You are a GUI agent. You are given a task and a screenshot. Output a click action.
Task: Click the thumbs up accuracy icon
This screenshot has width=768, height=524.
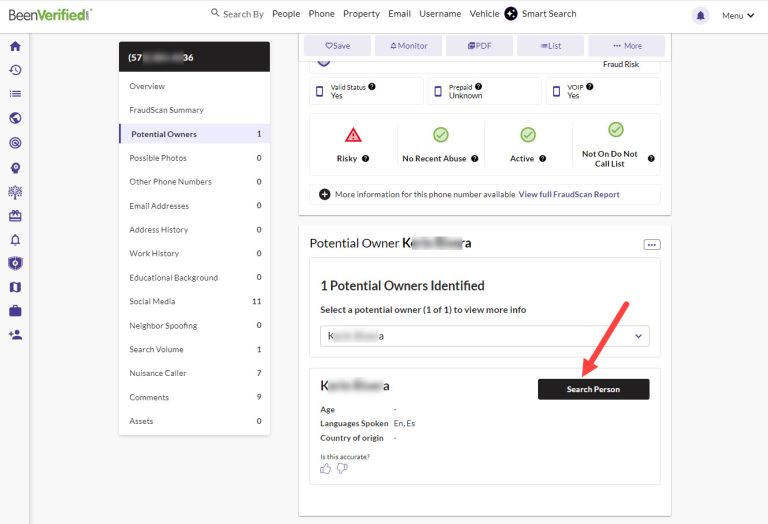click(x=326, y=468)
